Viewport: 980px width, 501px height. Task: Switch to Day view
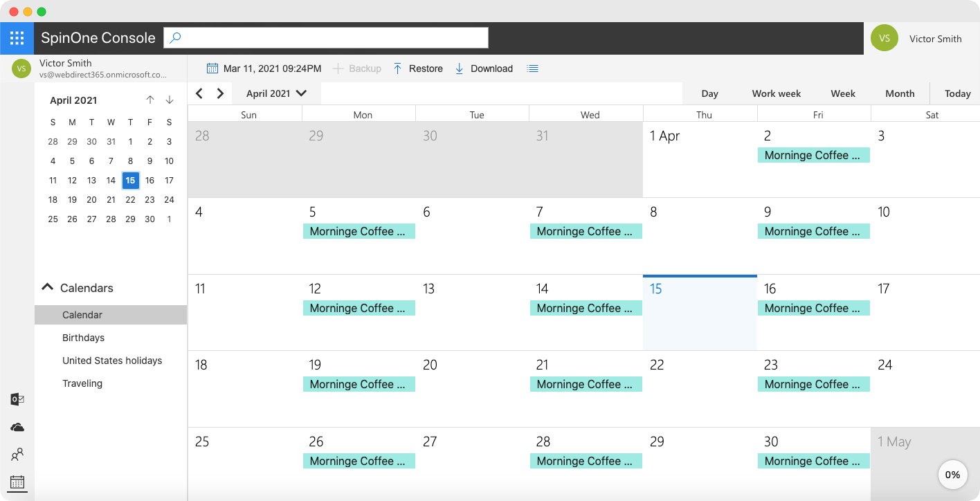click(x=709, y=93)
